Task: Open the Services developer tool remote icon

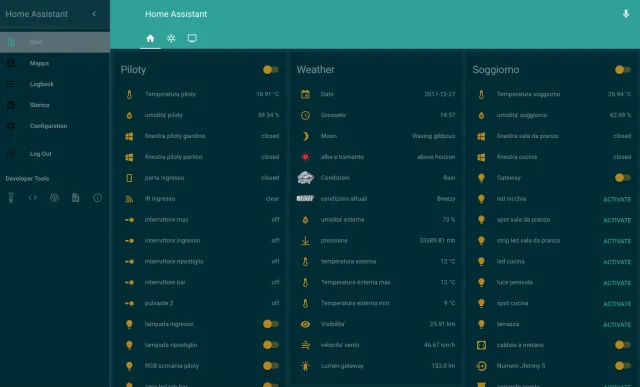Action: click(x=11, y=198)
